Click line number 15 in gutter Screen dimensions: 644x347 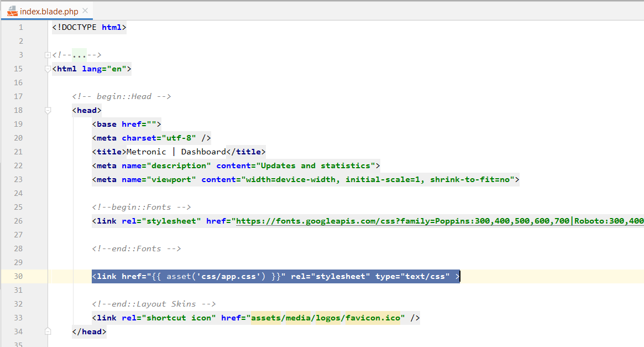(x=18, y=69)
